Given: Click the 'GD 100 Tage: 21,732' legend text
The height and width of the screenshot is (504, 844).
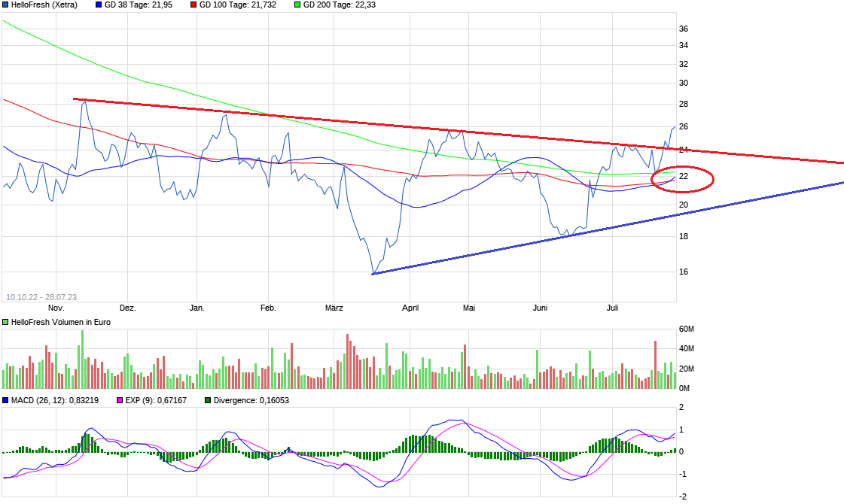Looking at the screenshot, I should 238,5.
